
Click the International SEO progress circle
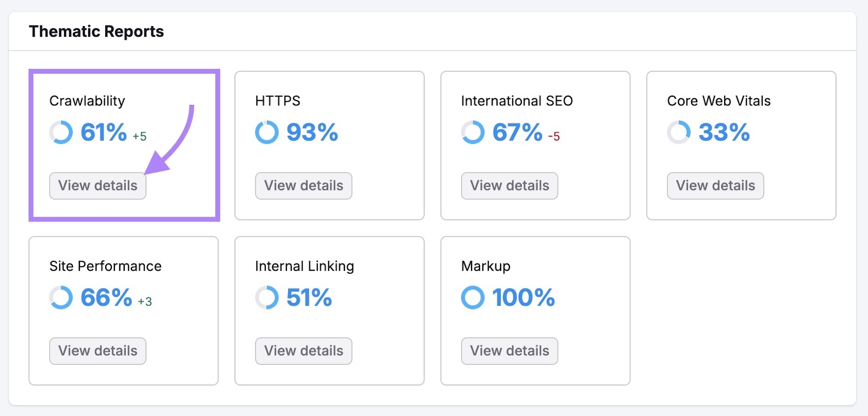pyautogui.click(x=472, y=132)
